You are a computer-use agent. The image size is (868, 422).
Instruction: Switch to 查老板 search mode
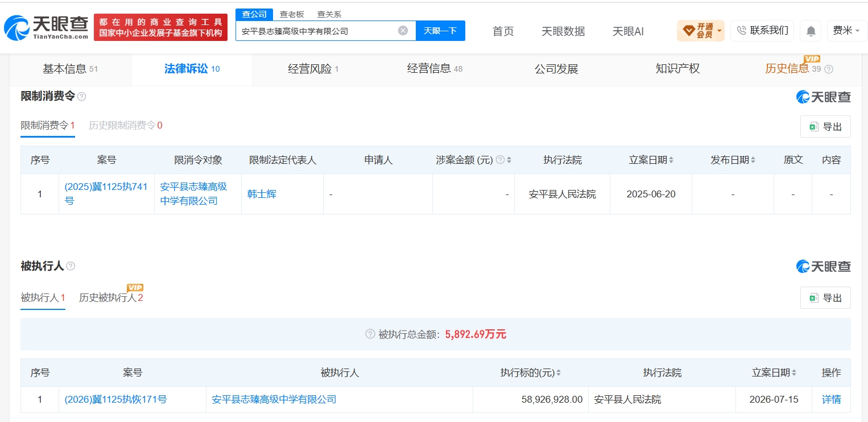[292, 14]
